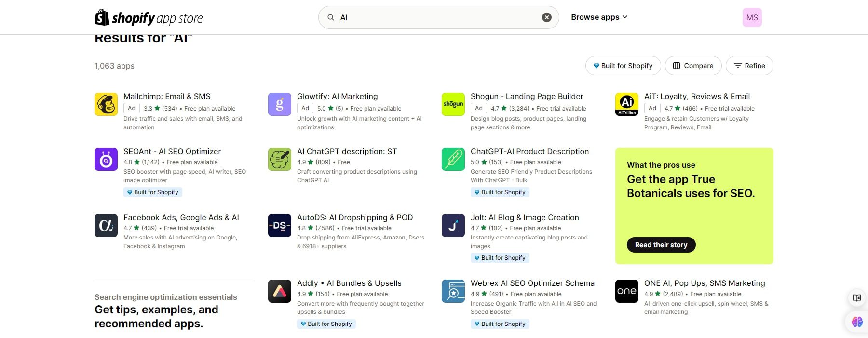Click the Shopify App Store logo

pos(149,18)
